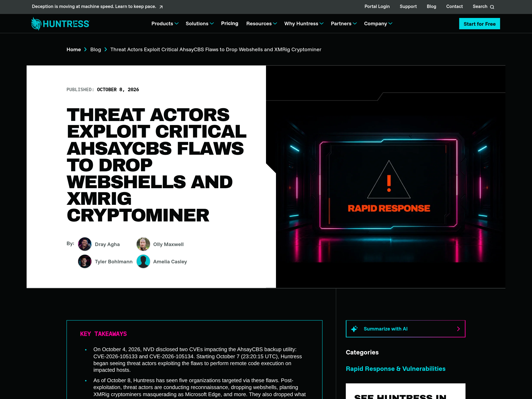Screen dimensions: 532x399
Task: Click the first takeaway bullet about NVD CVEs
Action: click(198, 360)
